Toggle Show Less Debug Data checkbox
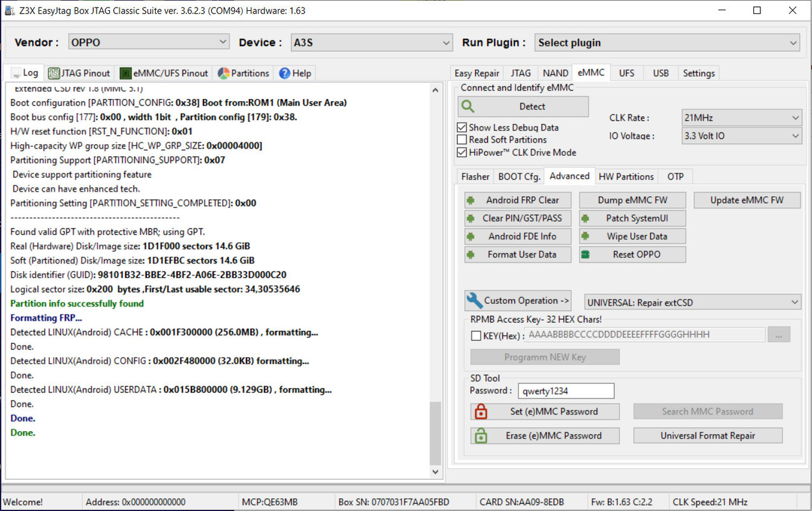The image size is (812, 511). [x=462, y=128]
